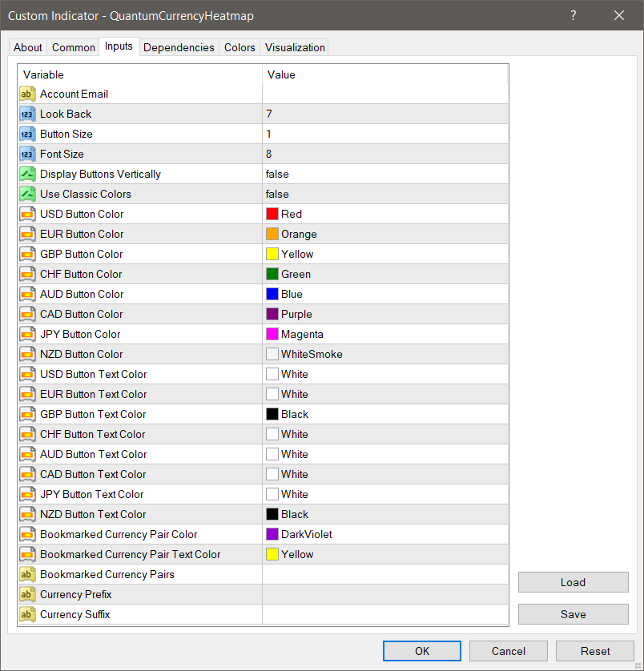Open the EUR Button Color Orange value

click(x=384, y=235)
